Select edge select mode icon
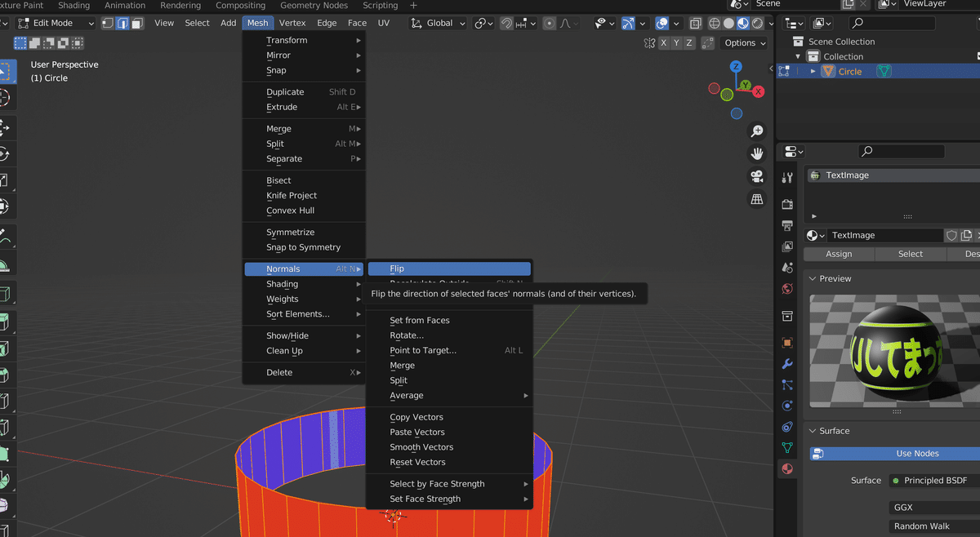The image size is (980, 537). (x=122, y=23)
